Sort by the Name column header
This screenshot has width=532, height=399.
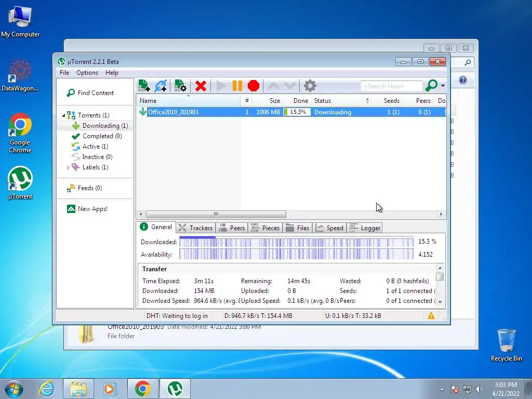188,101
